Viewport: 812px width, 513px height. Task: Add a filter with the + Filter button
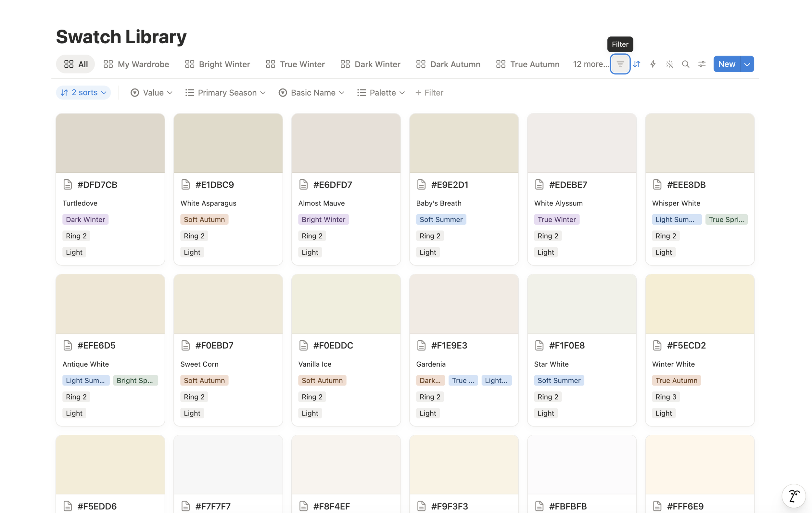coord(429,92)
